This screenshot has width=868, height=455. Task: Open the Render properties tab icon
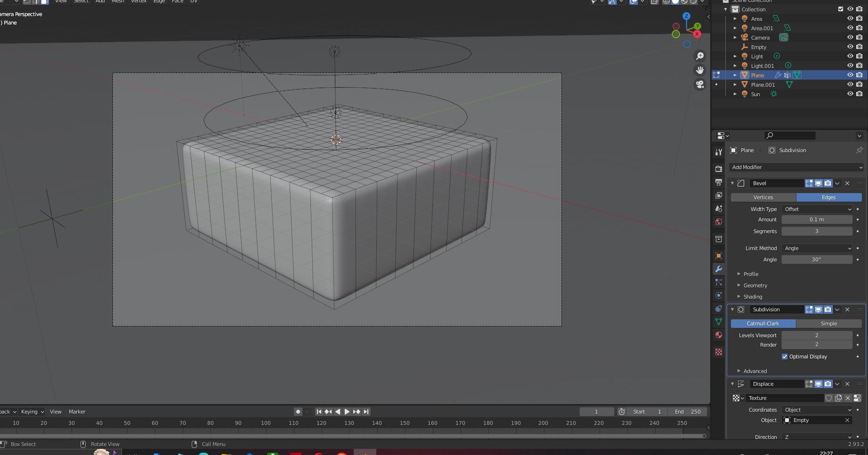(718, 169)
